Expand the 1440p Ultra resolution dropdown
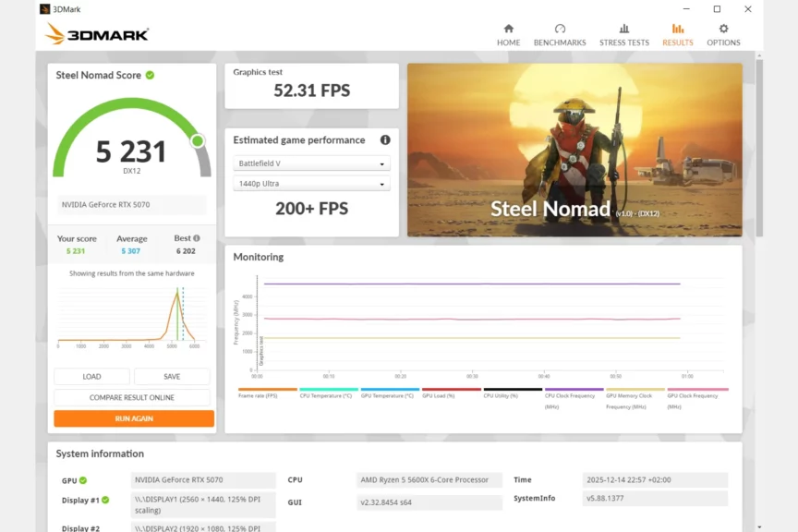This screenshot has width=798, height=532. point(311,184)
